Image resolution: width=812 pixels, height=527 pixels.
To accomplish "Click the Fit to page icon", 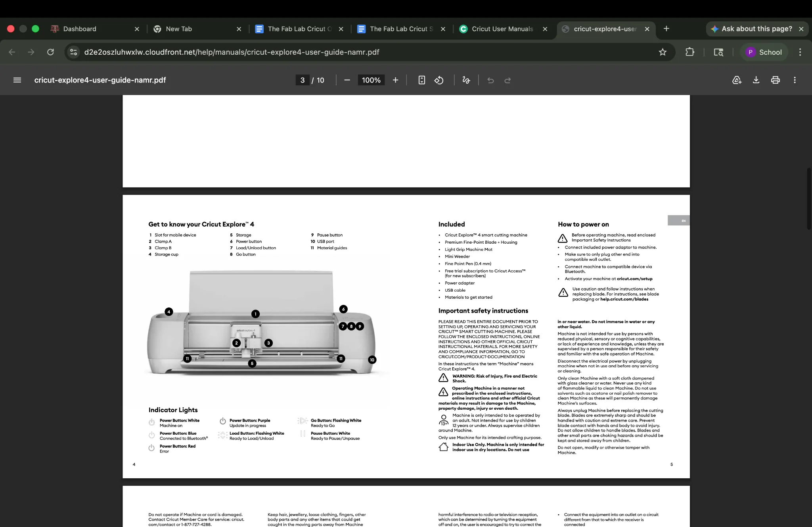I will coord(422,80).
